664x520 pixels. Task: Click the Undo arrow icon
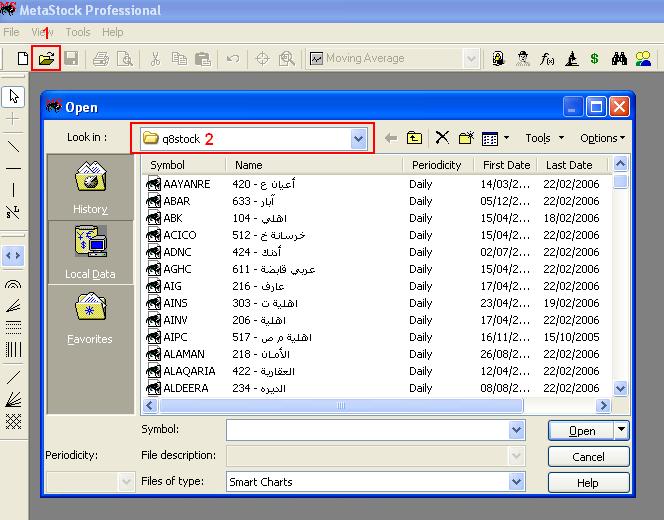pyautogui.click(x=232, y=58)
